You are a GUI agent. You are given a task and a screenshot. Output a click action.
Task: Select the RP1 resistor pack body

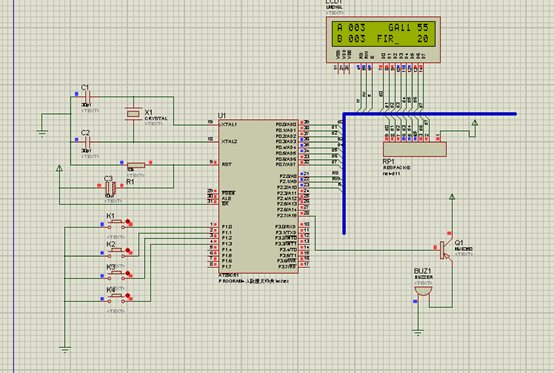tap(415, 149)
